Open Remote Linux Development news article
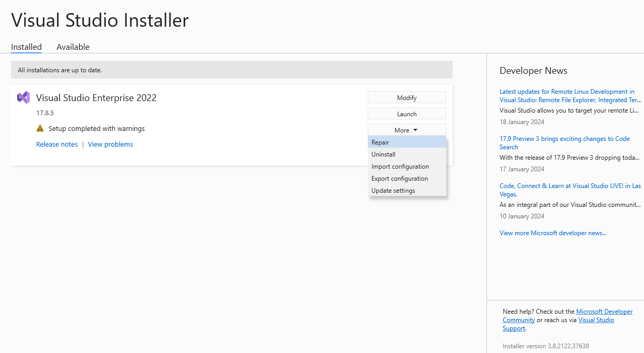The width and height of the screenshot is (644, 353). (570, 96)
